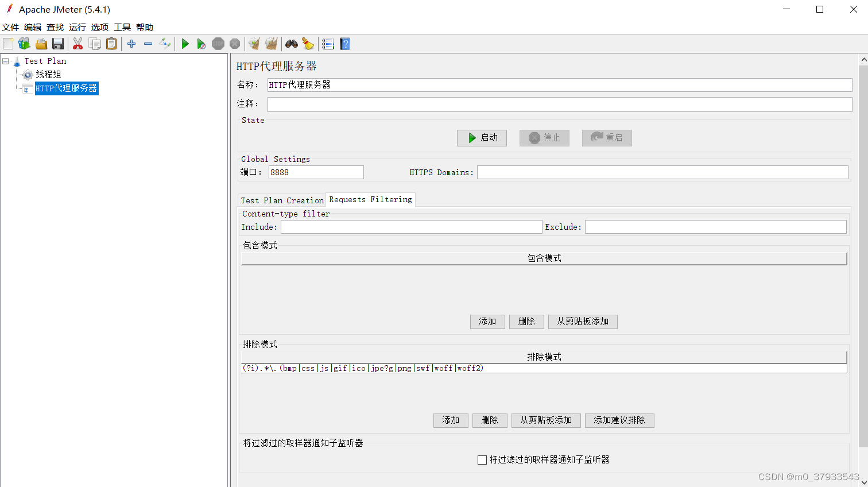This screenshot has width=868, height=487.
Task: Select the 线程组 gear node in tree
Action: click(x=48, y=74)
